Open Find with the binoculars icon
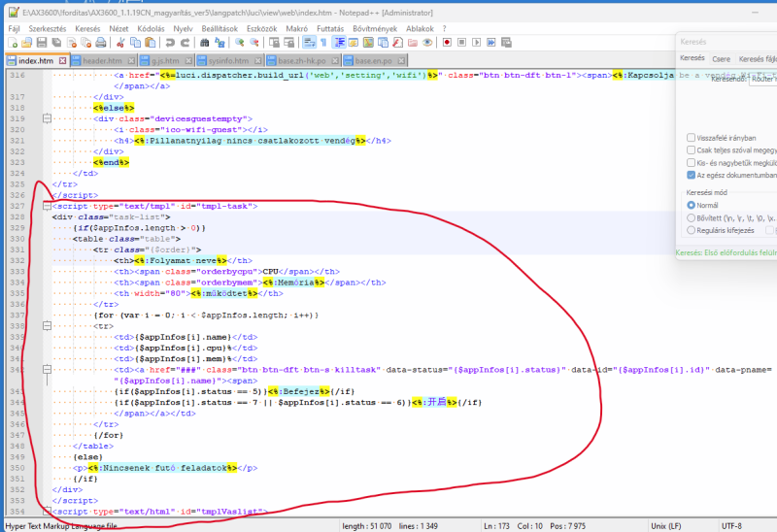 click(205, 43)
